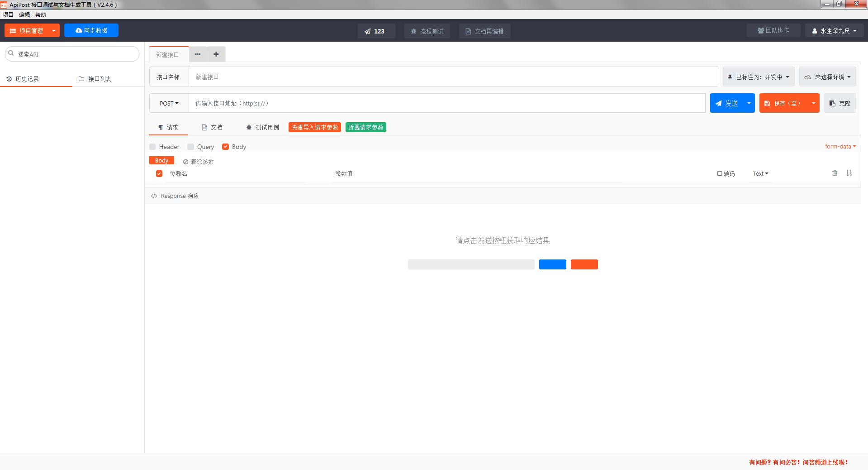The width and height of the screenshot is (868, 470).
Task: Click the 折叠请求参数 button
Action: [x=365, y=127]
